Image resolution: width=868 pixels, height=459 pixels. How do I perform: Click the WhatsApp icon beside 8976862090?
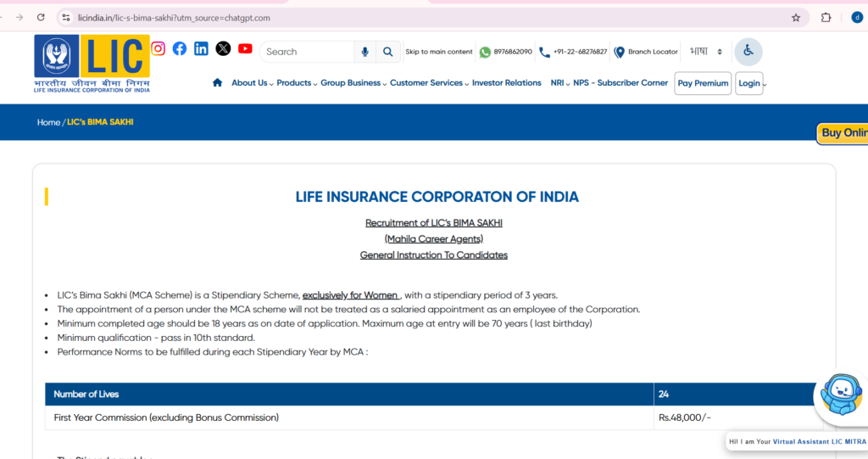(x=485, y=52)
